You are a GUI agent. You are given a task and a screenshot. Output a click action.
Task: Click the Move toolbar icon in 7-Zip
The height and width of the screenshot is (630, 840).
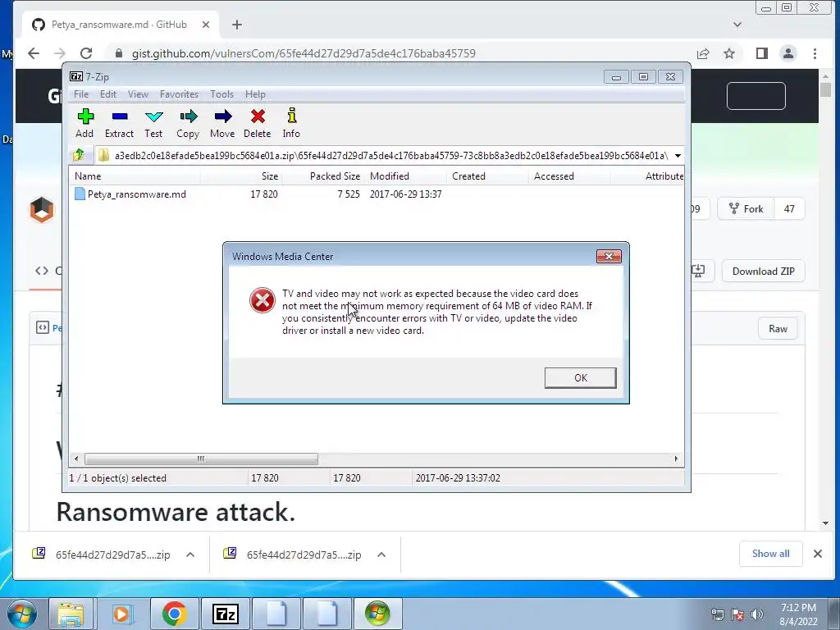click(x=222, y=123)
